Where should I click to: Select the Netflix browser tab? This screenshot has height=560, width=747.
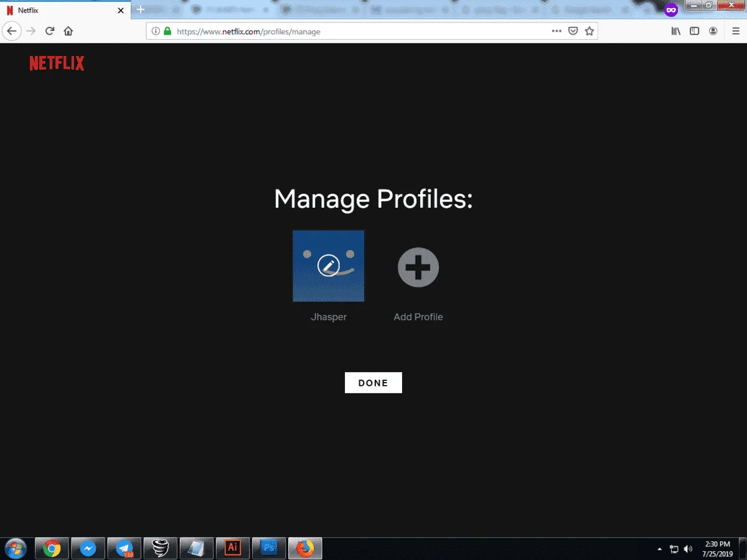(65, 11)
